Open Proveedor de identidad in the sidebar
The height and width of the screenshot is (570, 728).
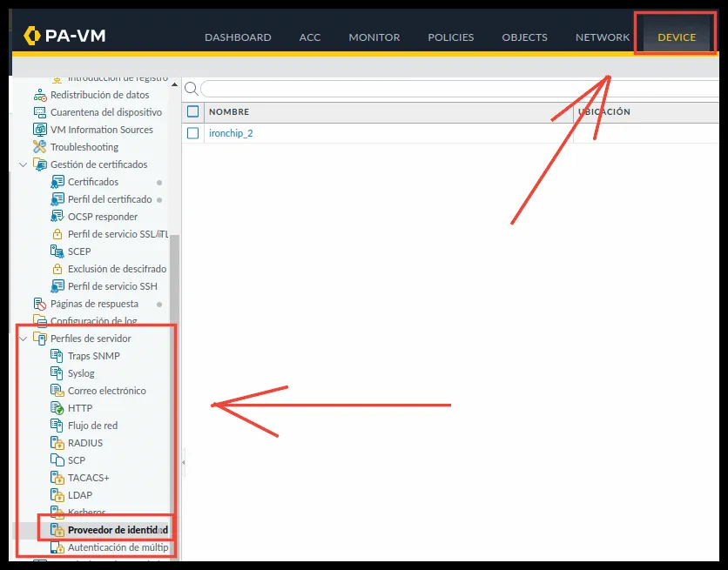118,530
